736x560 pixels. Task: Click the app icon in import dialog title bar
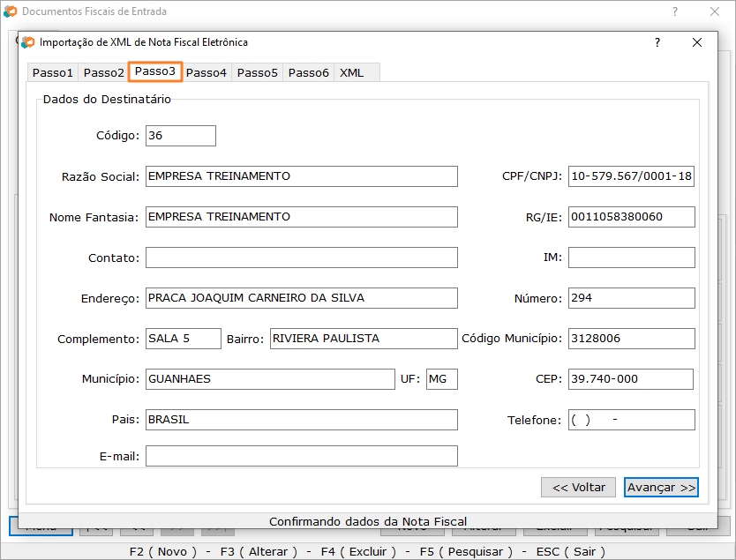pos(29,42)
